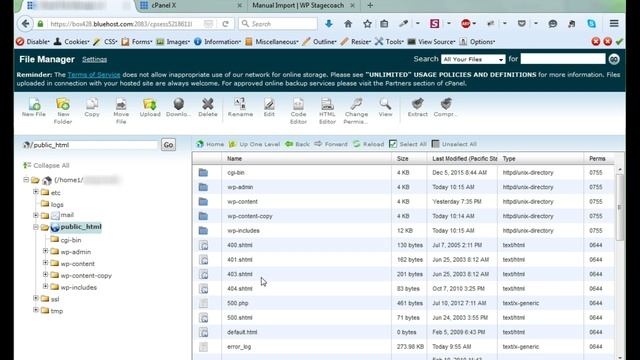Expand wp-content-copy folder in tree
The image size is (640, 360).
46,275
